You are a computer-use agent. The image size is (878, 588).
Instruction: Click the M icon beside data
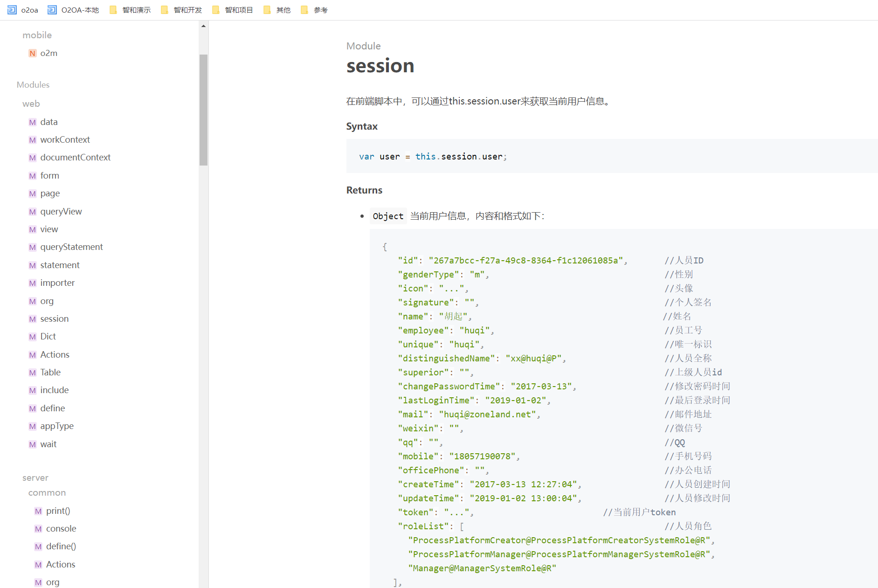pos(32,122)
